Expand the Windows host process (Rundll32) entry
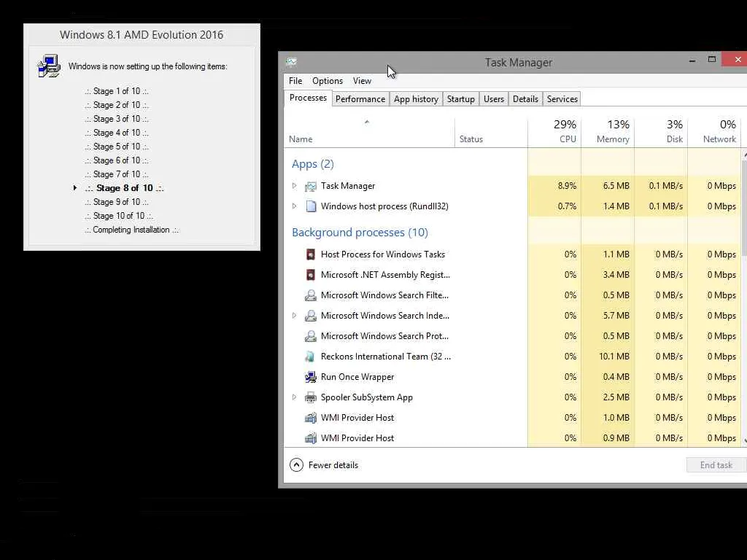The width and height of the screenshot is (747, 560). [x=295, y=206]
